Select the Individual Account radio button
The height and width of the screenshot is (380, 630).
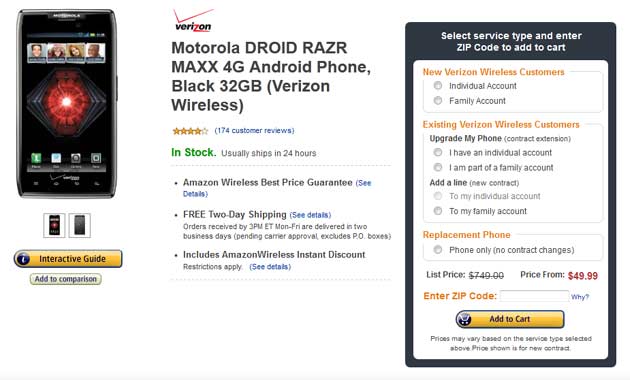point(438,86)
